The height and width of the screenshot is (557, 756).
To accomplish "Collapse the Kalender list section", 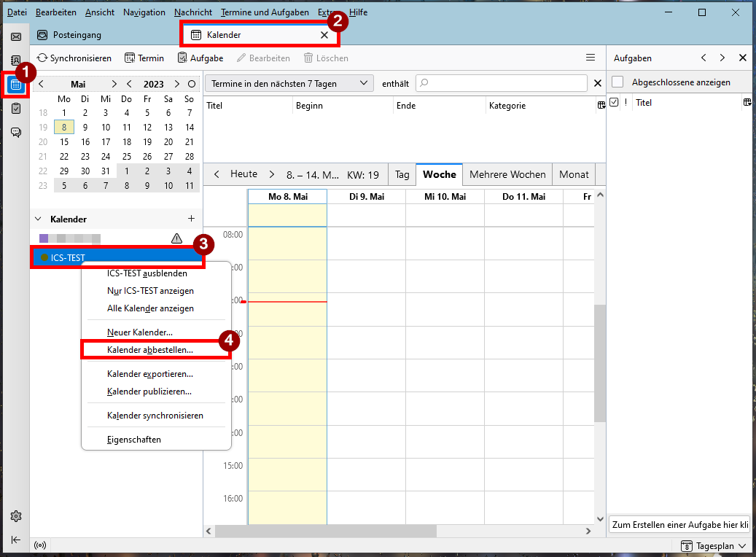I will 38,219.
